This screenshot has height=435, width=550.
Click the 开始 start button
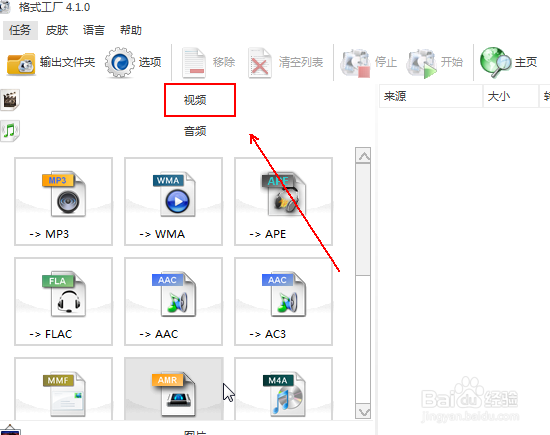click(434, 63)
